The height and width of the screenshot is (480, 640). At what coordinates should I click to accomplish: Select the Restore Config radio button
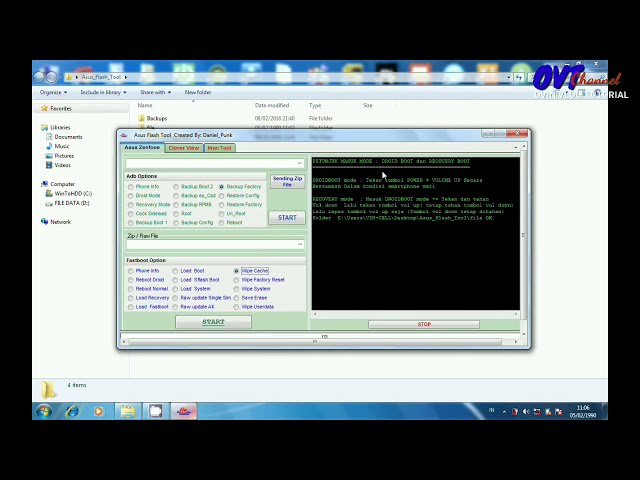click(222, 196)
